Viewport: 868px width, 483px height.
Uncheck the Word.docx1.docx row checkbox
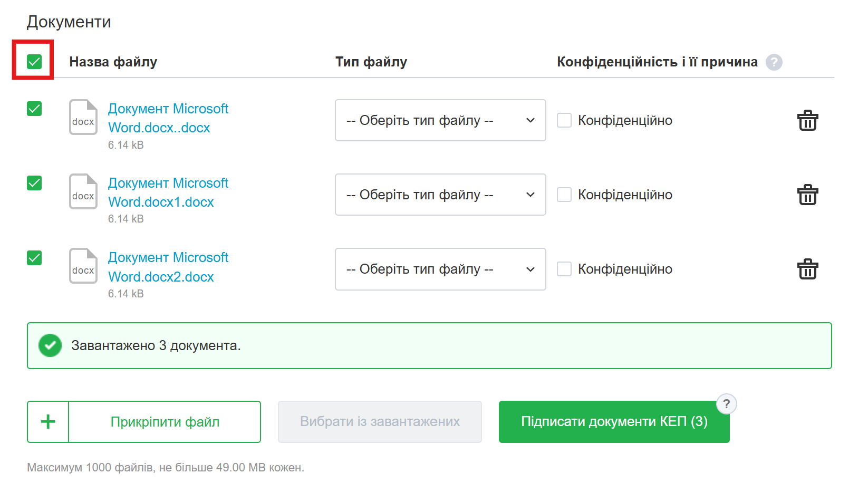pos(34,183)
